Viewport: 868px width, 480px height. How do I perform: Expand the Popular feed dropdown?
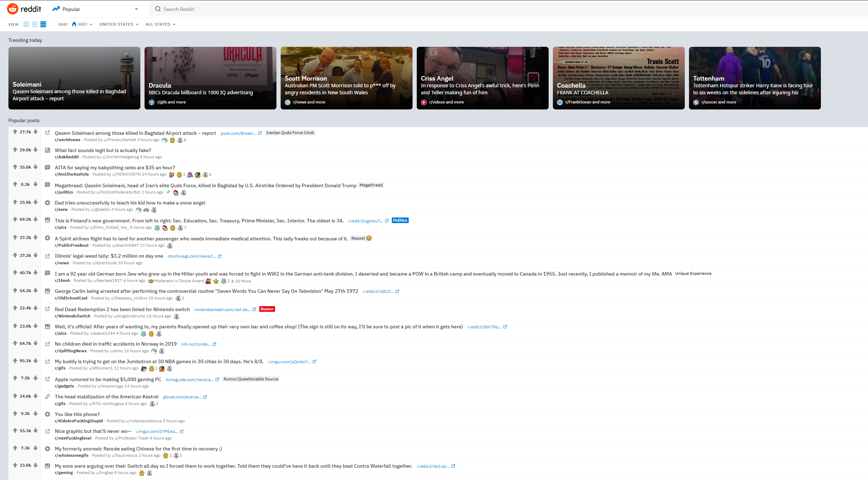pos(136,9)
